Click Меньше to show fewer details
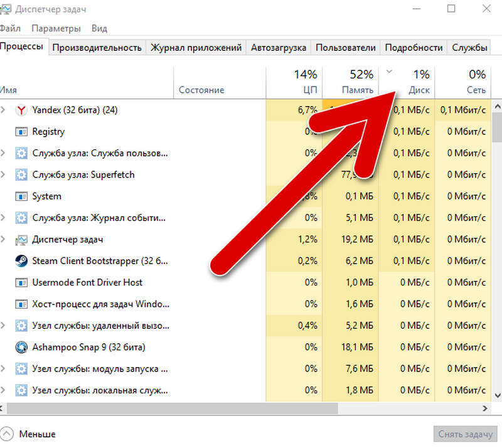This screenshot has width=502, height=448. pyautogui.click(x=37, y=434)
